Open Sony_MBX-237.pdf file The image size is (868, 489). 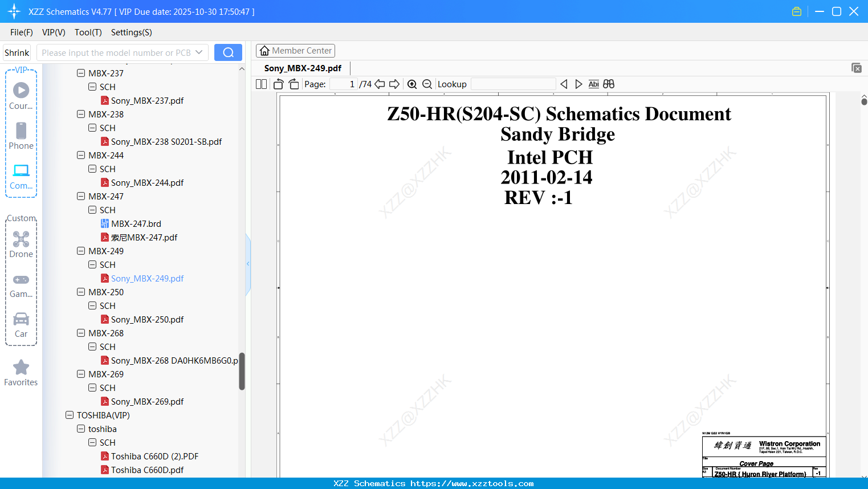(147, 101)
